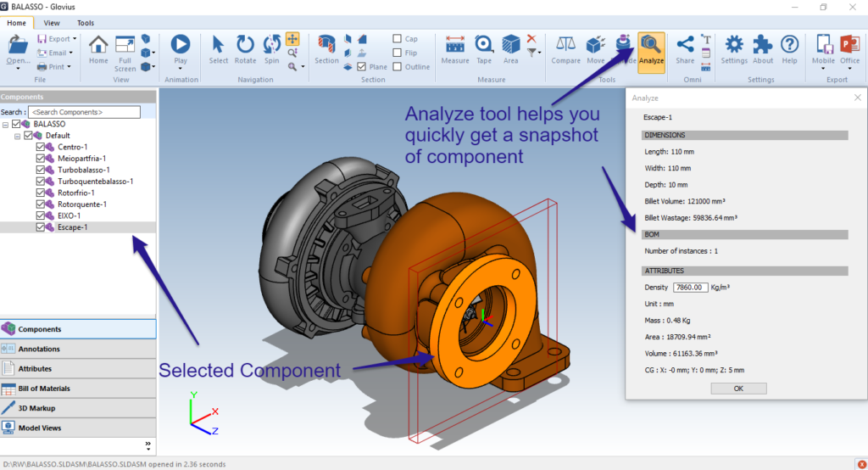This screenshot has height=470, width=868.
Task: Collapse the BALASSO tree node
Action: tap(6, 125)
